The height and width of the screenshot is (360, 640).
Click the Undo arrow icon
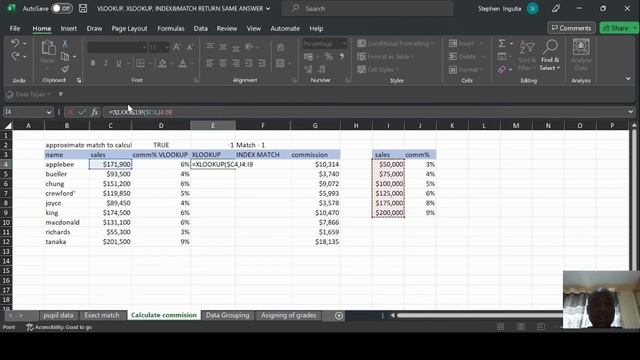(15, 43)
